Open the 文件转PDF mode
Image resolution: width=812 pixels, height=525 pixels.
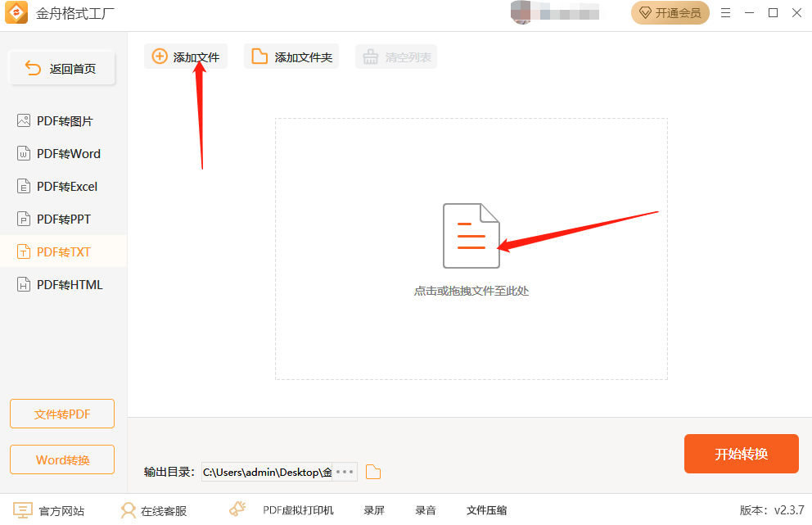click(x=62, y=414)
